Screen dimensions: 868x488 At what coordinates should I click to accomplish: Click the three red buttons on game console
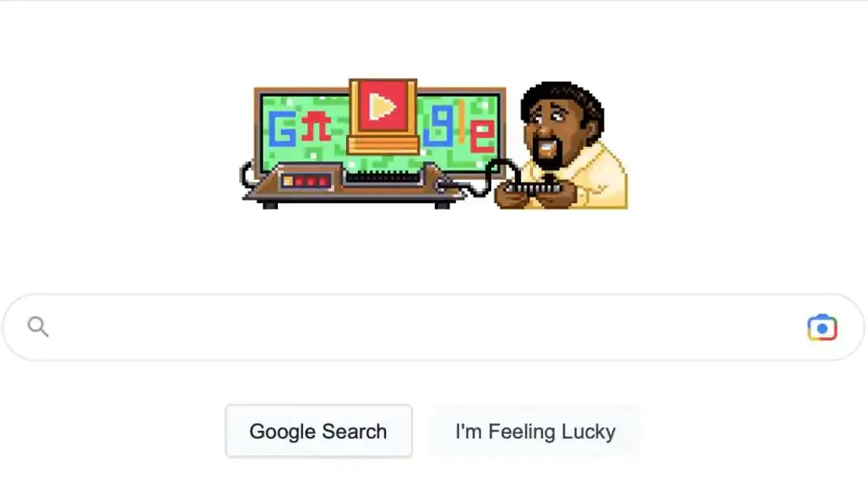(311, 181)
